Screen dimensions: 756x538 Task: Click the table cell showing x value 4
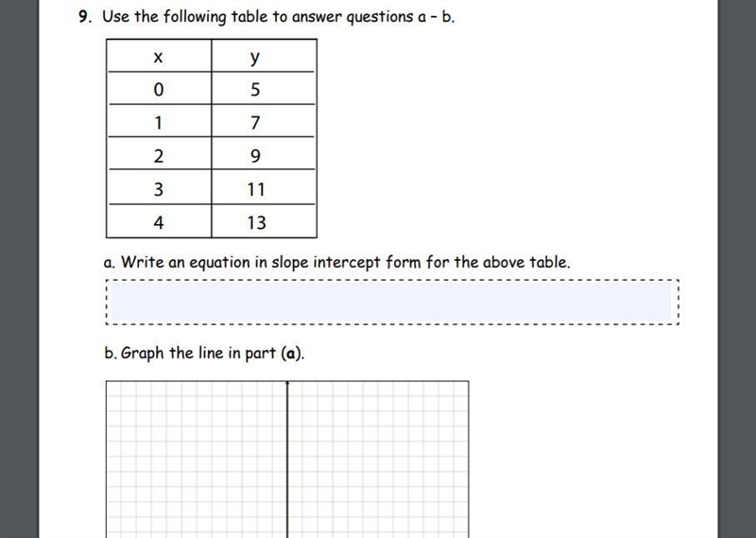click(x=159, y=221)
